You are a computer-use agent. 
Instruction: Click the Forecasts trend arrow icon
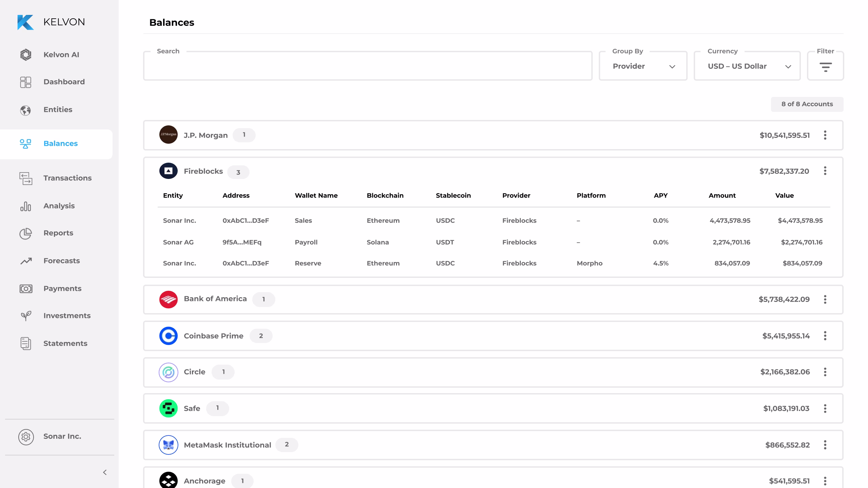[26, 261]
